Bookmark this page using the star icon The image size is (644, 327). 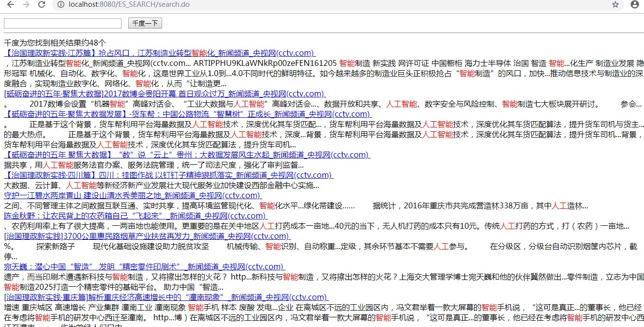tap(615, 5)
